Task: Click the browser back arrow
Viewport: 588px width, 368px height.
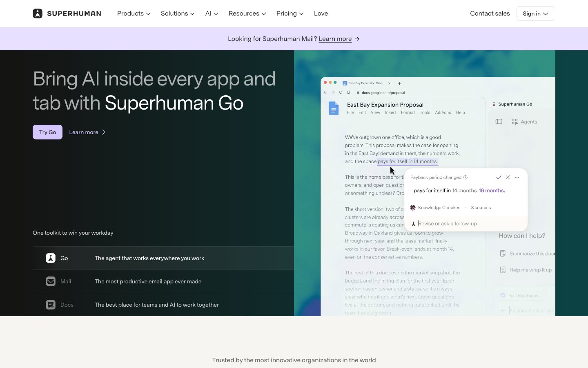Action: coord(325,92)
